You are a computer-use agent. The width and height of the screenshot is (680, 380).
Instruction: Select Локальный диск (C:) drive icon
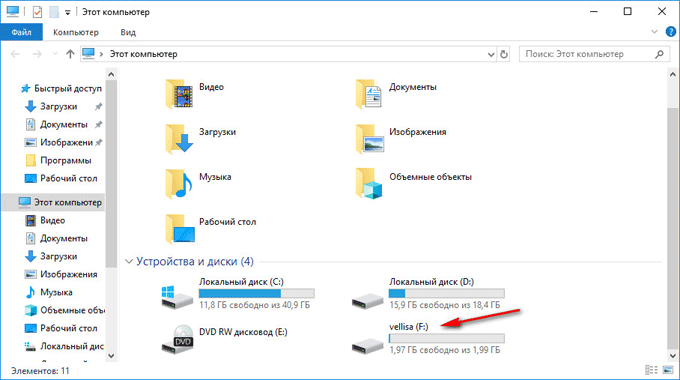[177, 297]
